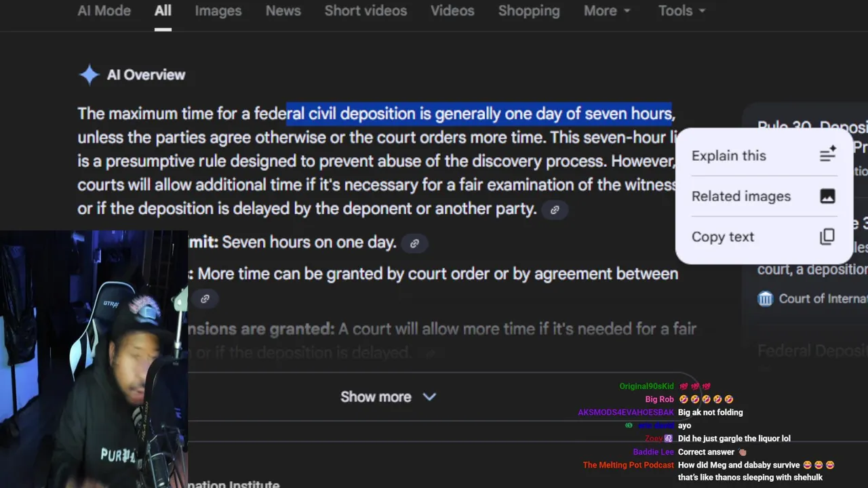
Task: Click chat username Original90sKid
Action: click(x=646, y=386)
